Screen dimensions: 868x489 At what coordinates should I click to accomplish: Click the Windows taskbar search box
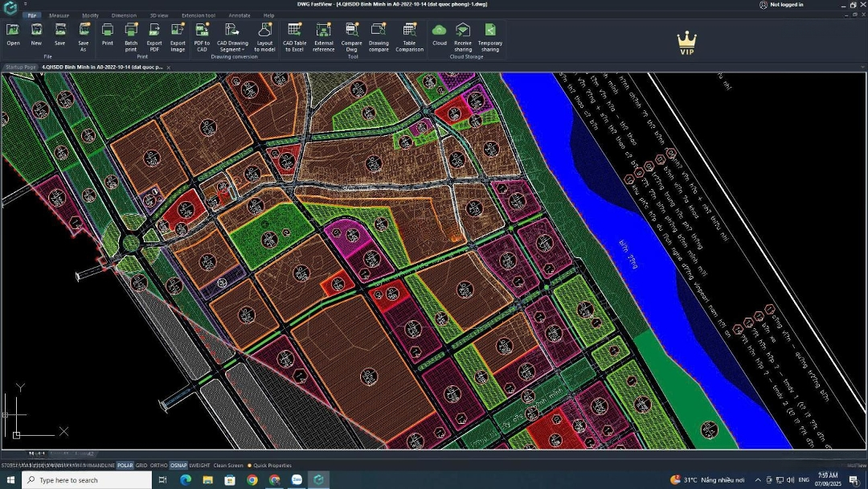tap(84, 480)
